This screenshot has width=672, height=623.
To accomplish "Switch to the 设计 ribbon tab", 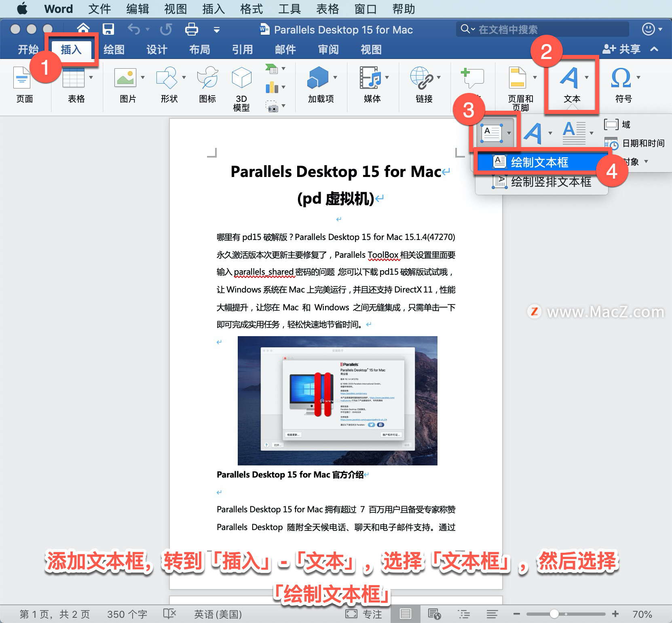I will tap(157, 49).
